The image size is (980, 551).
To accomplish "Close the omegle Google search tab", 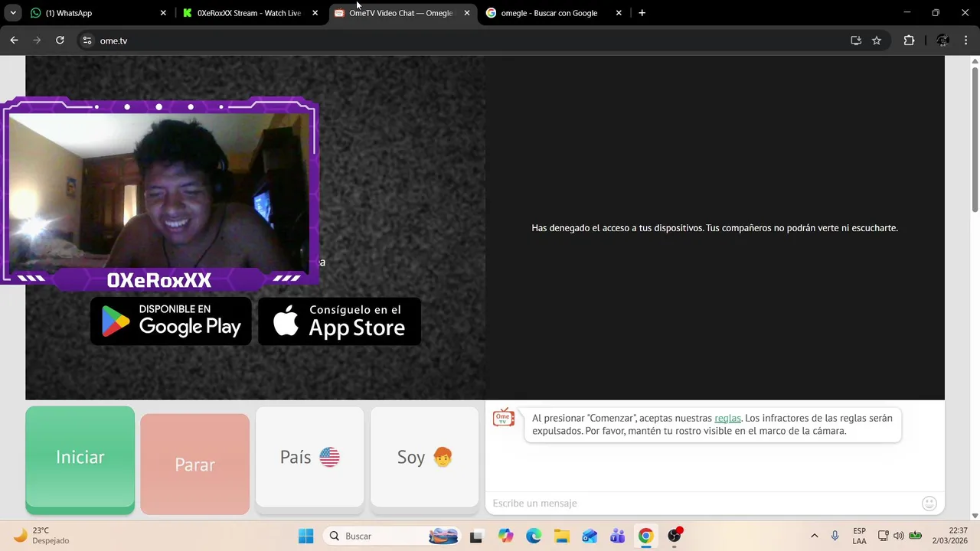I will click(619, 13).
